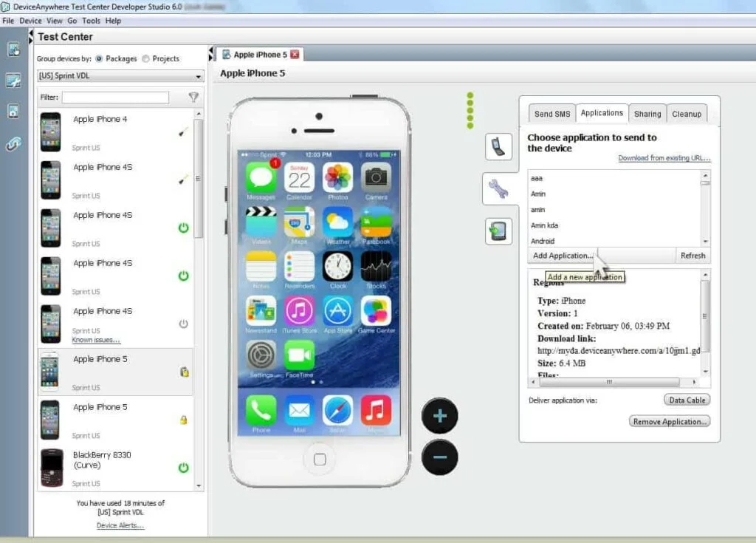This screenshot has height=543, width=756.
Task: Collapse the Test Center panel arrow
Action: [x=31, y=37]
